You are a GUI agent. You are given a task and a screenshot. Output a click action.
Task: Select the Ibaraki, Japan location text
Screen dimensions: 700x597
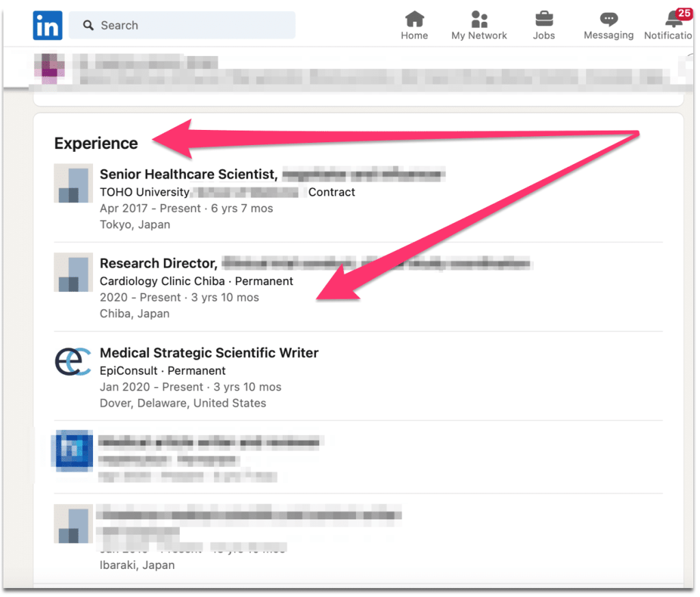tap(137, 566)
